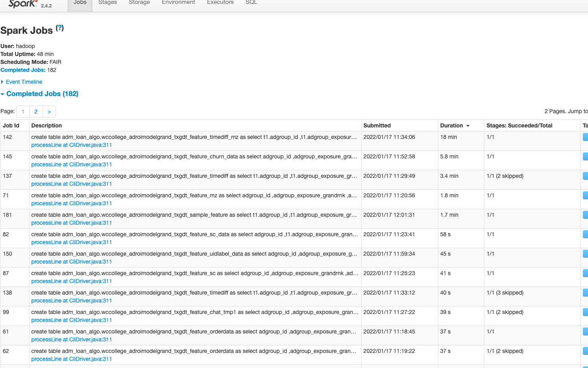This screenshot has width=588, height=368.
Task: Expand the Event Timeline section
Action: click(x=24, y=82)
